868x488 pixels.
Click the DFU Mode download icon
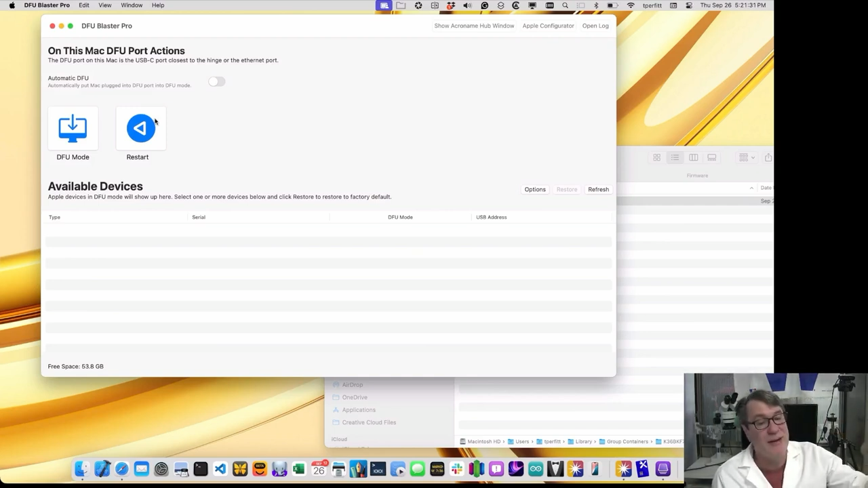click(x=73, y=129)
